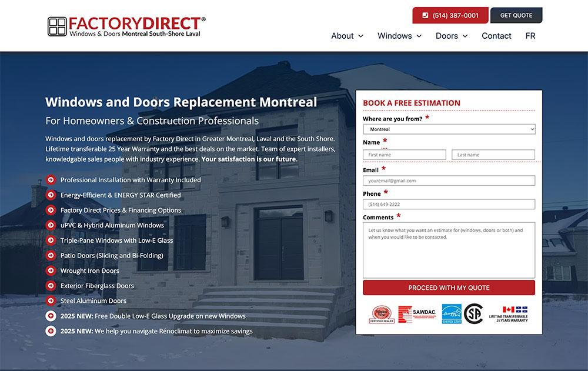Click the Book a Free Estimation heading
This screenshot has width=588, height=371.
pyautogui.click(x=412, y=103)
